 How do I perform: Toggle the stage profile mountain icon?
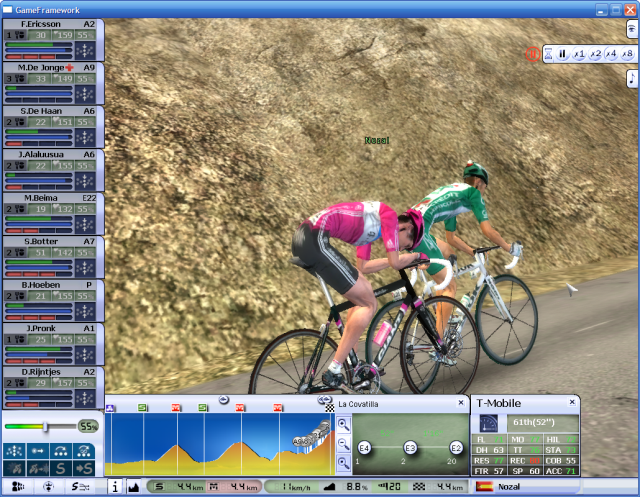(x=134, y=487)
